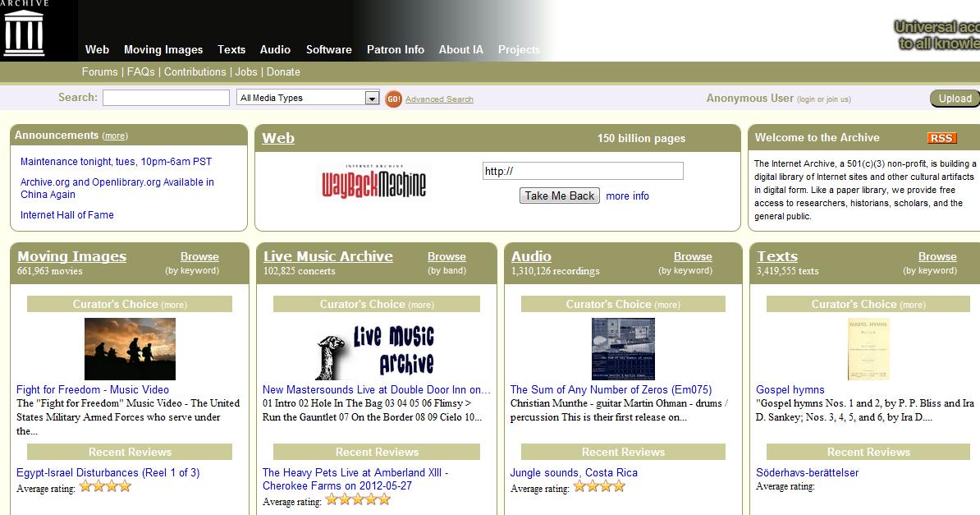
Task: Open the All Media Types dropdown
Action: [308, 98]
